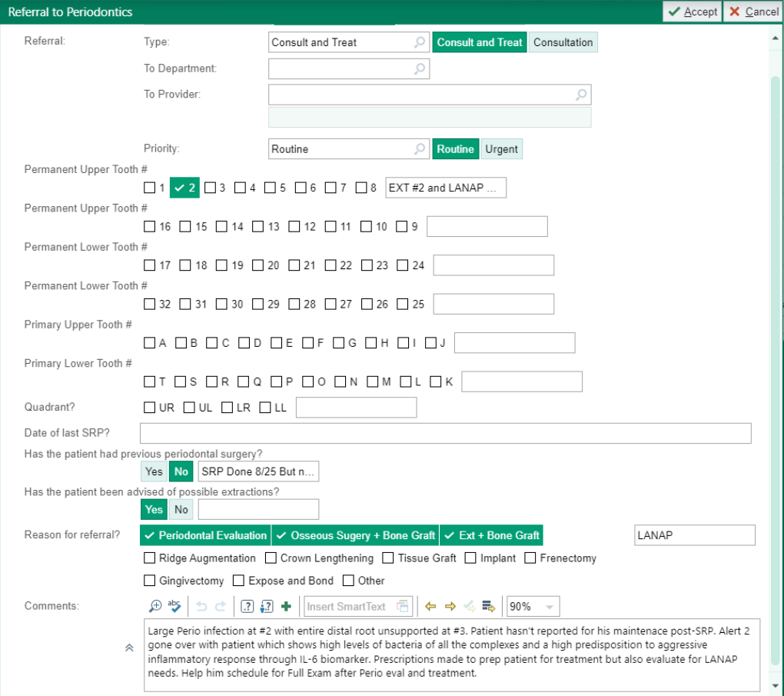Set priority to Routine button
The height and width of the screenshot is (696, 784).
click(456, 148)
